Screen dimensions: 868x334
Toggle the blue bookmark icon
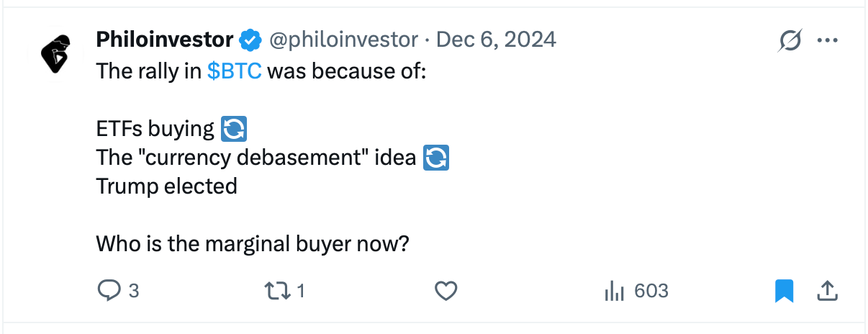(784, 291)
